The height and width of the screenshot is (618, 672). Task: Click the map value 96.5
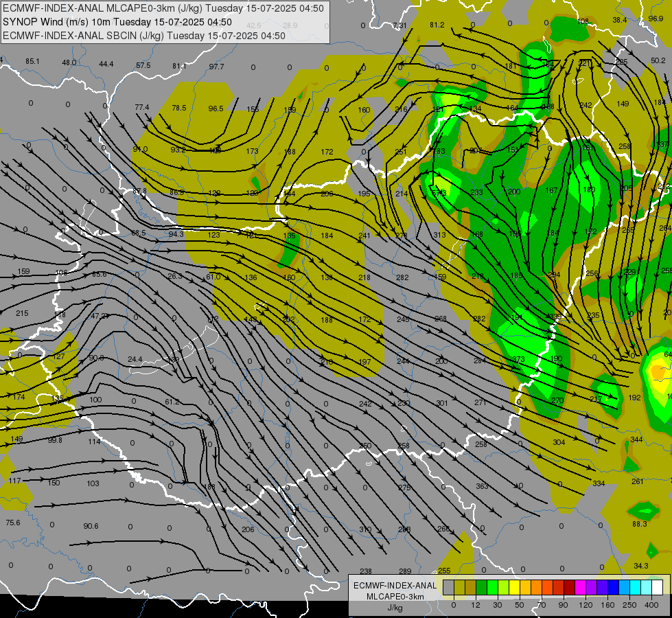pyautogui.click(x=216, y=108)
